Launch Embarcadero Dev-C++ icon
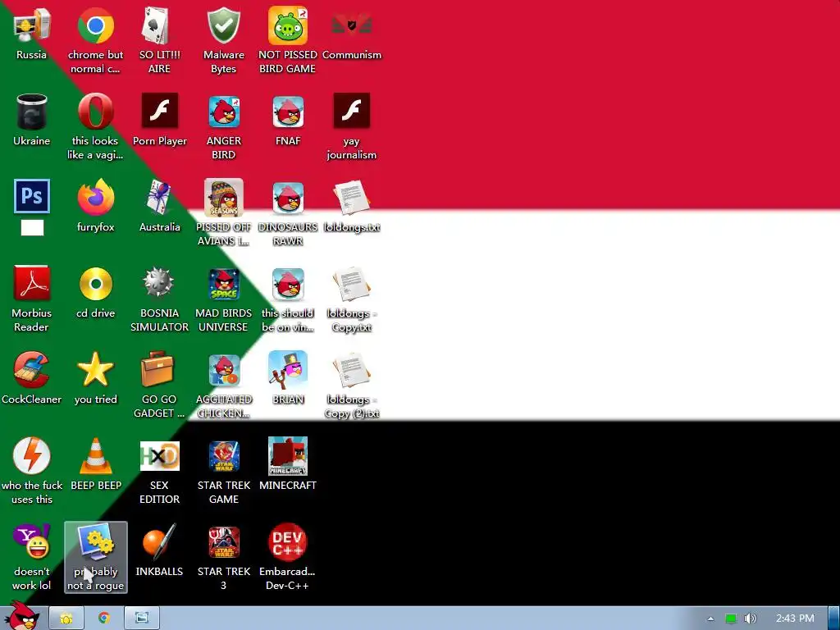 288,542
